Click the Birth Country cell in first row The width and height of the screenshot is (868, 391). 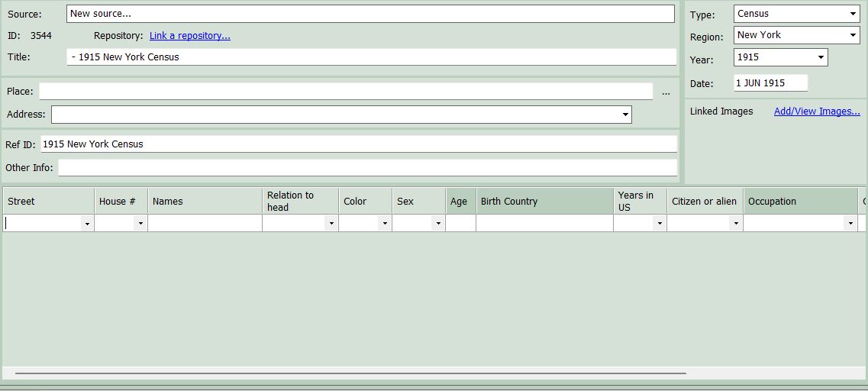click(545, 223)
